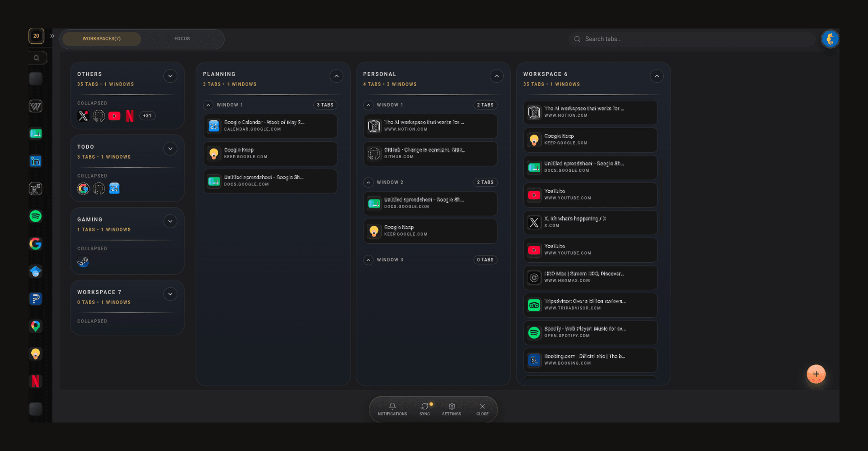Open the Google Maps icon in the sidebar
Viewport: 868px width, 451px height.
pos(36,326)
